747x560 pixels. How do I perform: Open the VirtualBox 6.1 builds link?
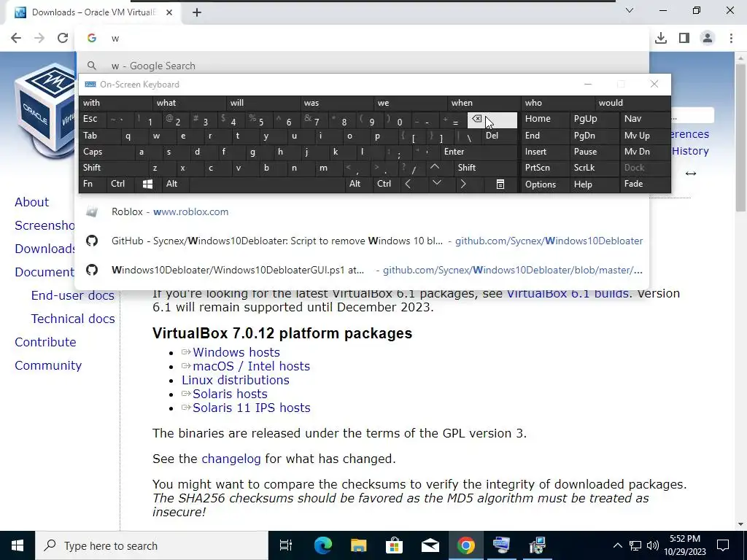[568, 293]
